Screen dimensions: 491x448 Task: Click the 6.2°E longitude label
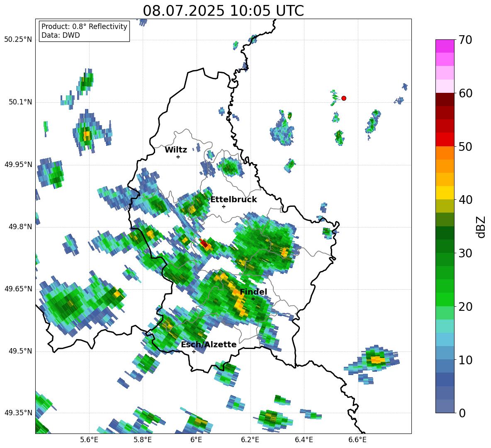[x=250, y=440]
